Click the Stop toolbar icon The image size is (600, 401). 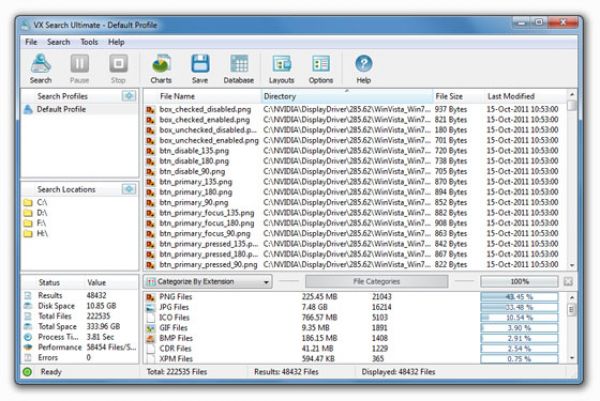pos(118,68)
